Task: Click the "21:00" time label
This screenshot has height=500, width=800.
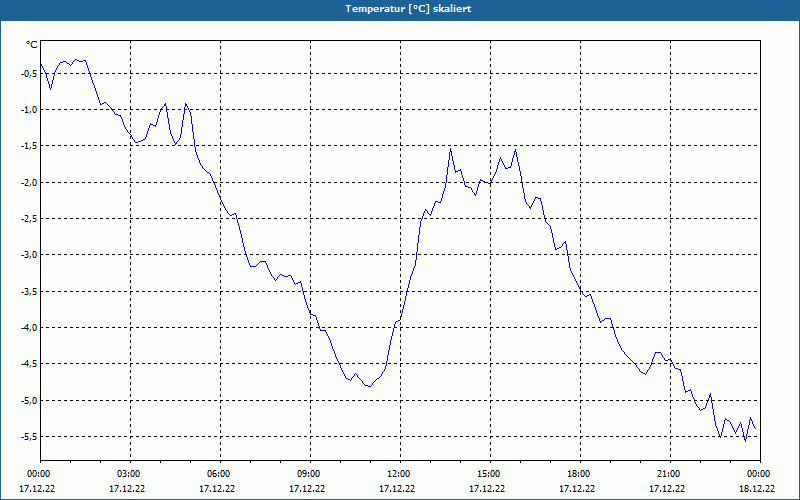Action: (x=670, y=474)
